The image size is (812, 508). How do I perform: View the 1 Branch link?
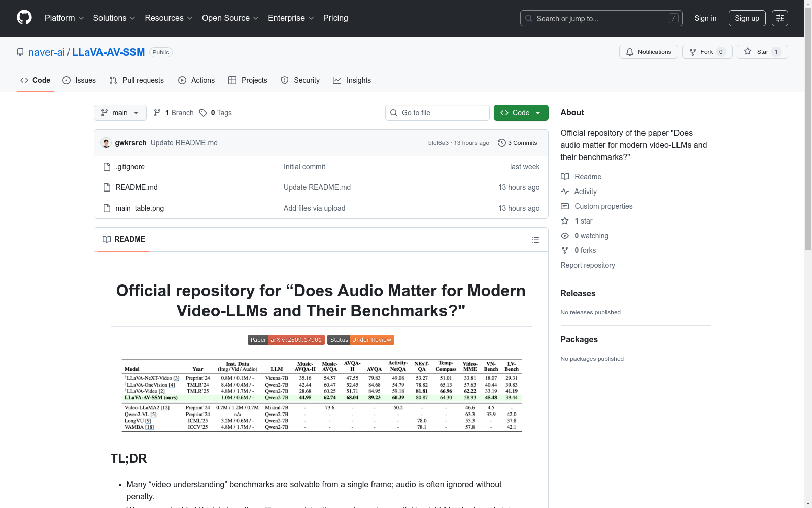pyautogui.click(x=174, y=113)
